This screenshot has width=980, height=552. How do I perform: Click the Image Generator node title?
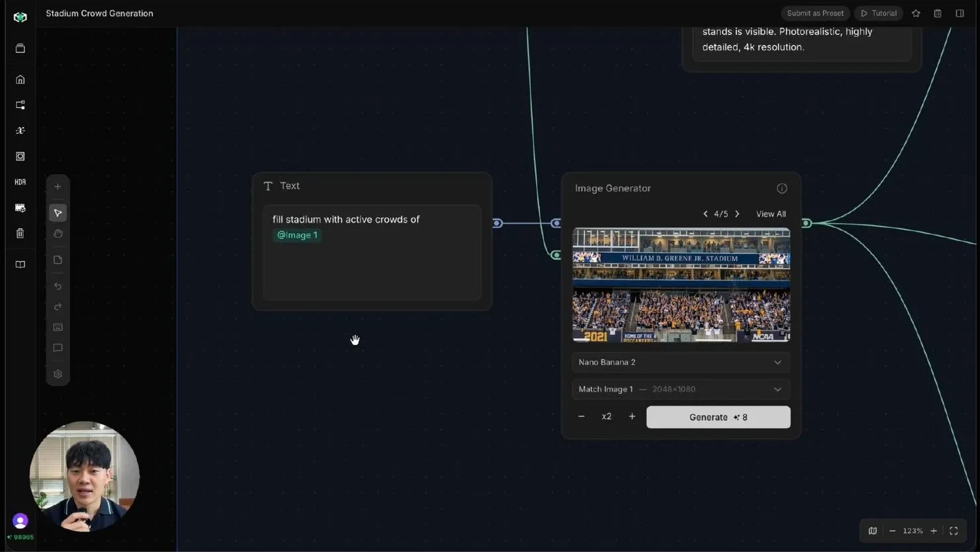click(x=612, y=189)
